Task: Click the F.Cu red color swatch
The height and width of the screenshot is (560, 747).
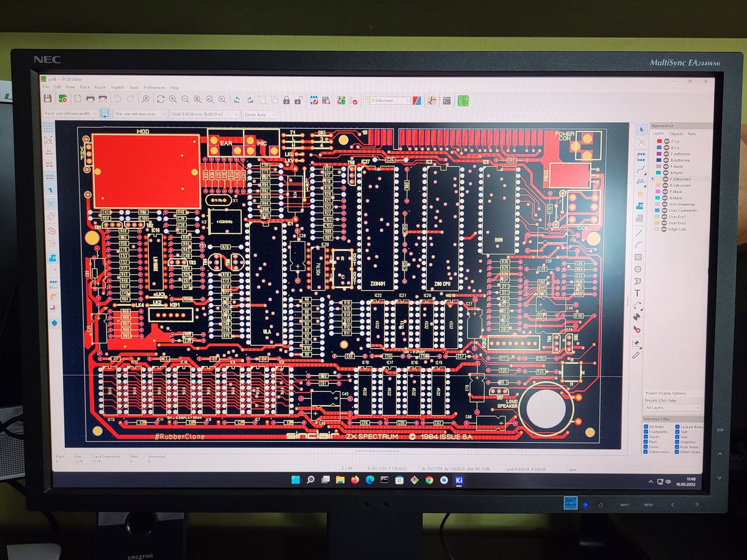Action: tap(659, 141)
